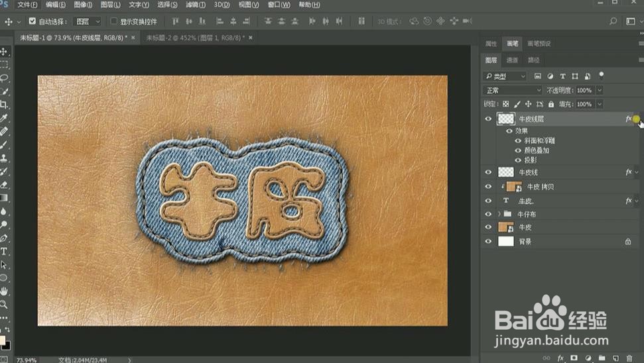This screenshot has width=644, height=363.
Task: Click the new group folder button
Action: click(x=602, y=358)
